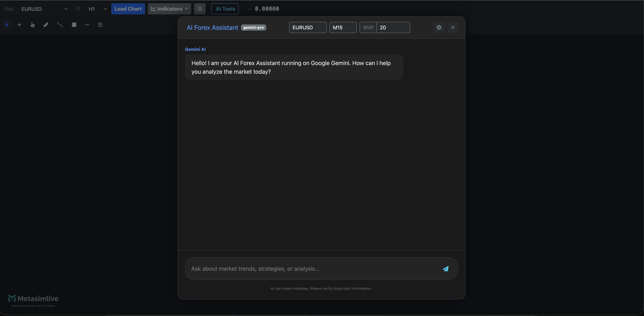This screenshot has width=644, height=316.
Task: Choose the horizontal line tool
Action: click(87, 25)
